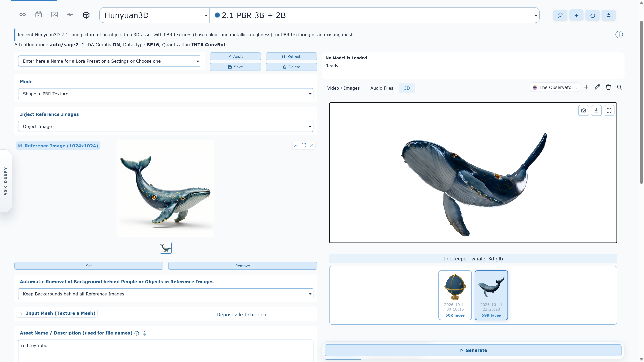Open the Hunyuan3D model family dropdown
Image resolution: width=644 pixels, height=362 pixels.
click(154, 15)
